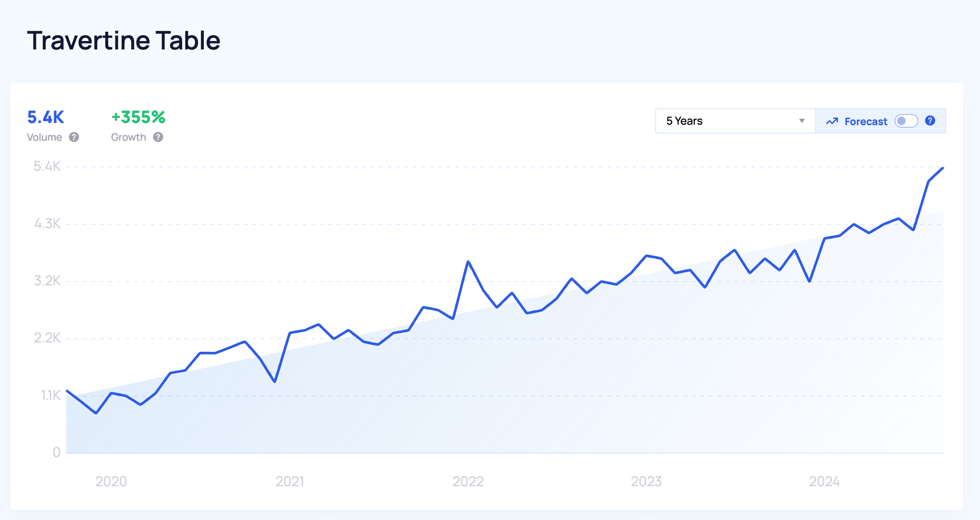The width and height of the screenshot is (980, 520).
Task: Click the +355% growth value
Action: point(138,117)
